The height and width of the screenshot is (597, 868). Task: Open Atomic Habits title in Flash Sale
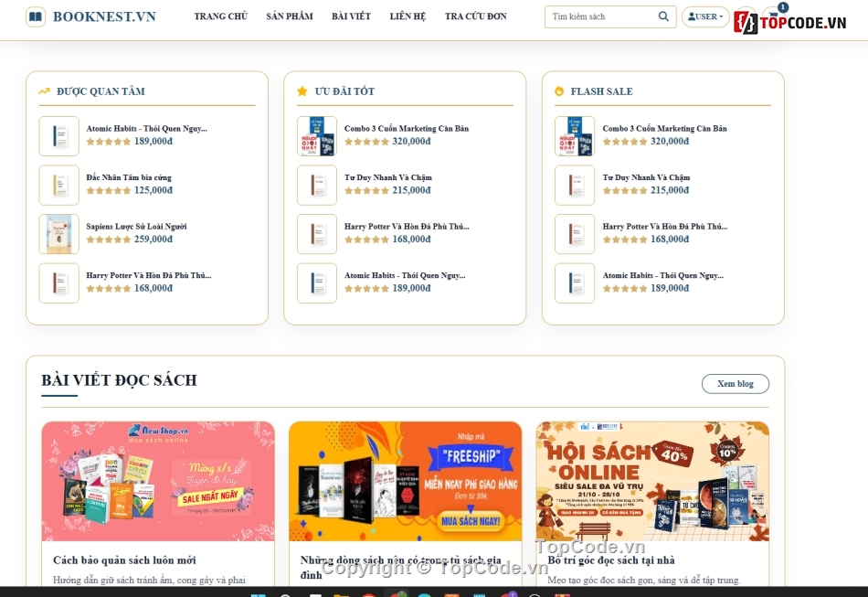663,275
